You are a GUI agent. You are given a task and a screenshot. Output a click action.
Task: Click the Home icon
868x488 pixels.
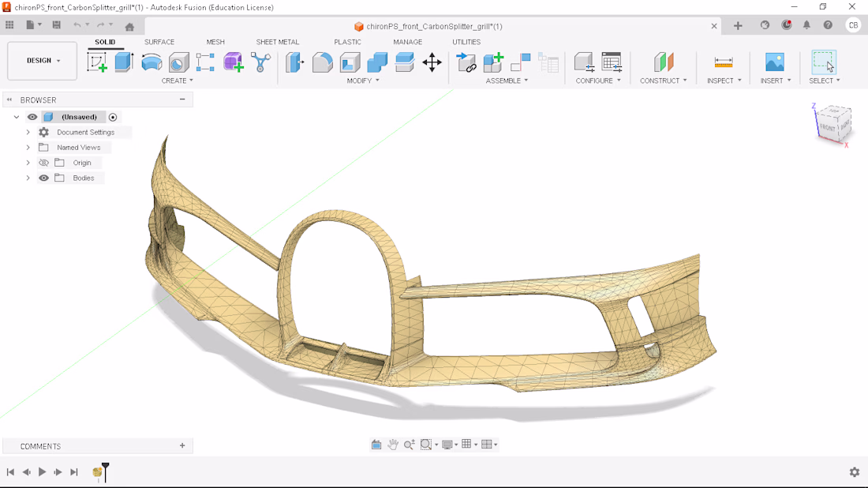pos(129,27)
